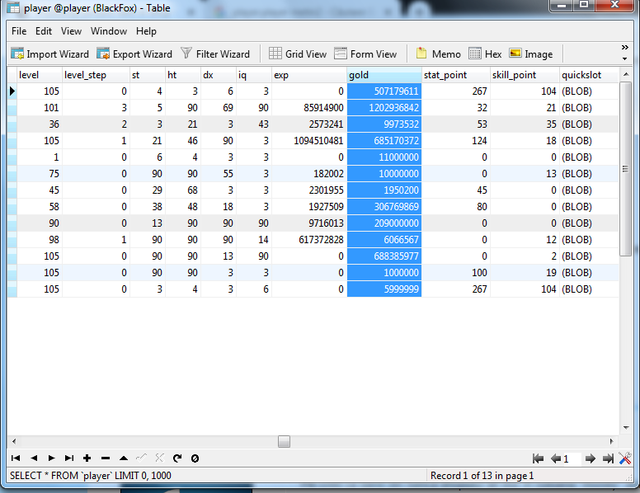Select gold cell 688385977

tap(384, 256)
